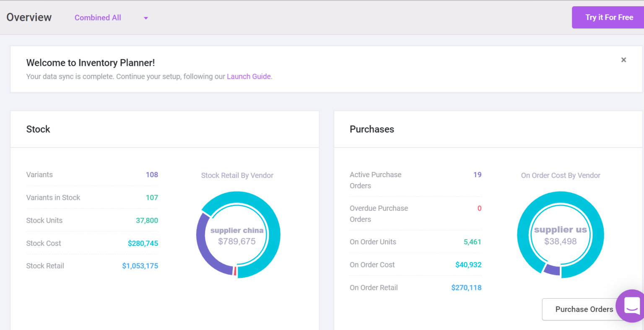Click the Variants count showing 108
The width and height of the screenshot is (644, 330).
point(152,175)
